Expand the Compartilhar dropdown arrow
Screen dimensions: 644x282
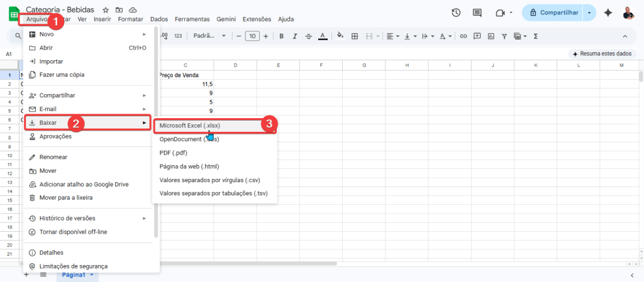click(589, 13)
